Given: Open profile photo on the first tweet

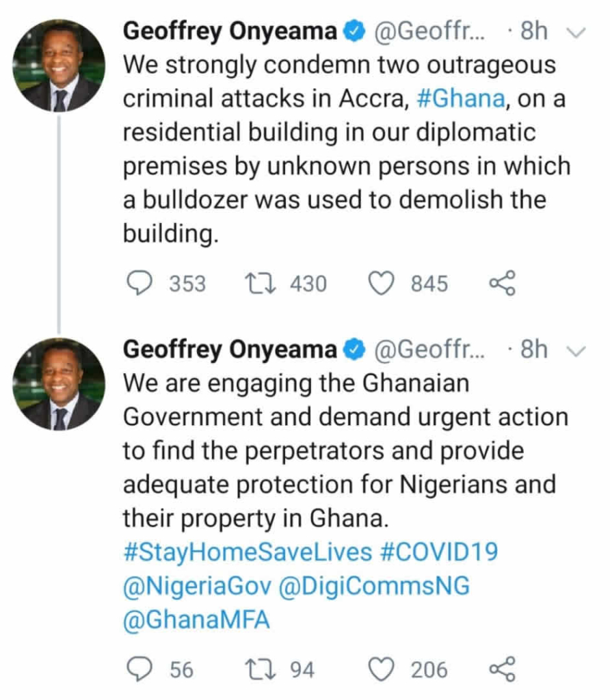Looking at the screenshot, I should [x=59, y=65].
